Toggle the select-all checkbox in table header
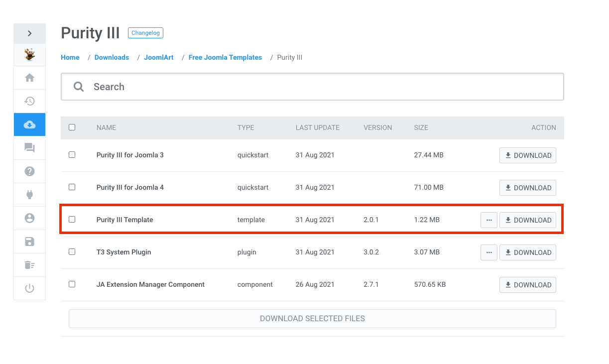The image size is (609, 364). [x=72, y=127]
